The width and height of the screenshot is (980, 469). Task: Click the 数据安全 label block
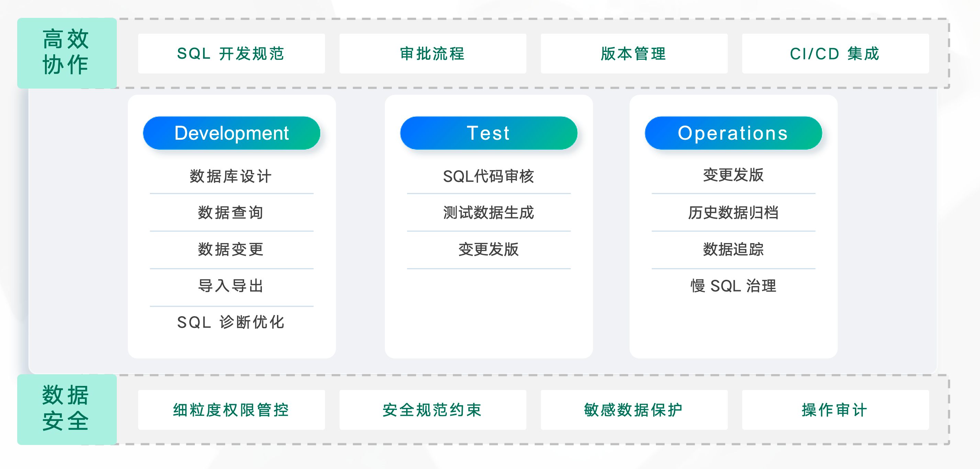pyautogui.click(x=67, y=409)
